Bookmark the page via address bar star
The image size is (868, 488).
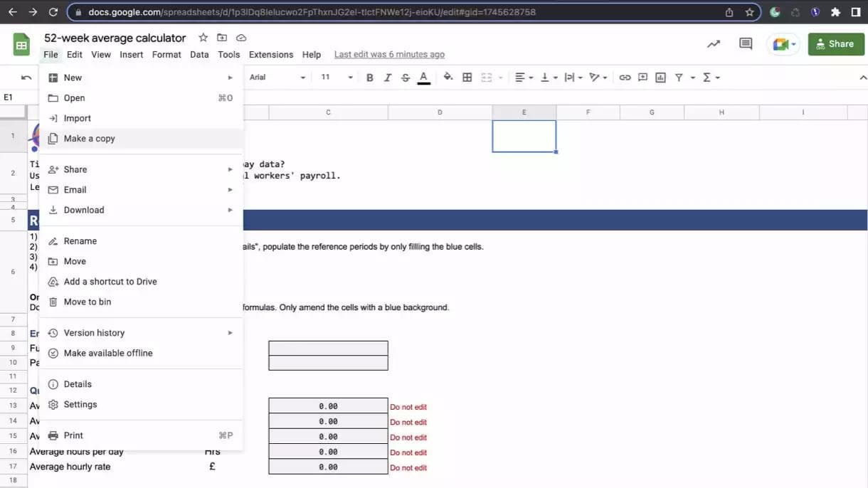coord(749,12)
